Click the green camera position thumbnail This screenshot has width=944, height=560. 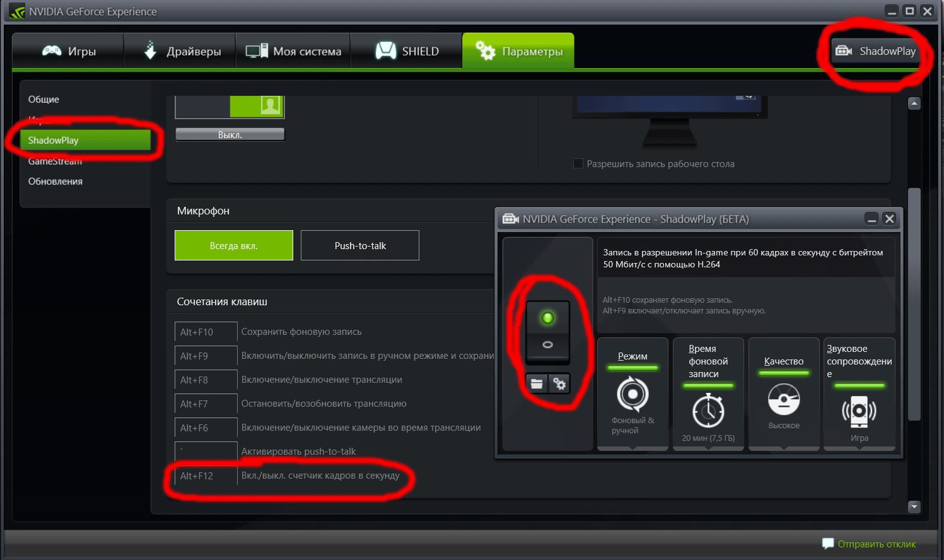pos(257,106)
